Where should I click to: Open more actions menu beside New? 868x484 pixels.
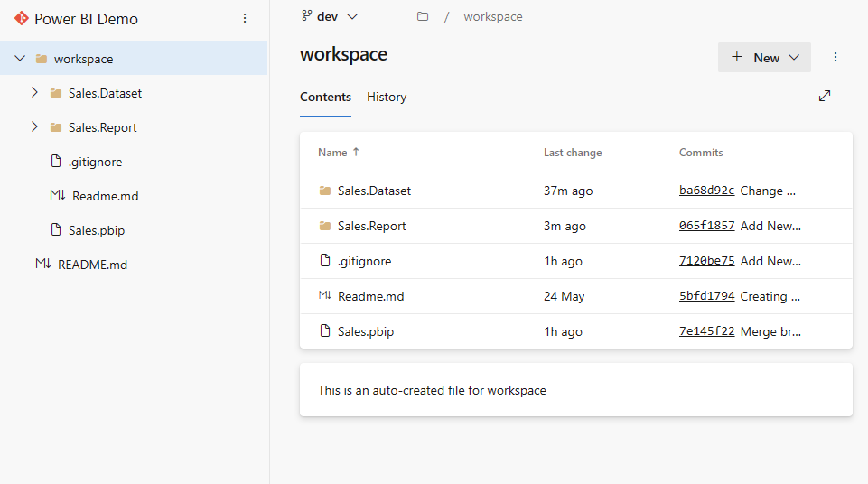pyautogui.click(x=835, y=57)
